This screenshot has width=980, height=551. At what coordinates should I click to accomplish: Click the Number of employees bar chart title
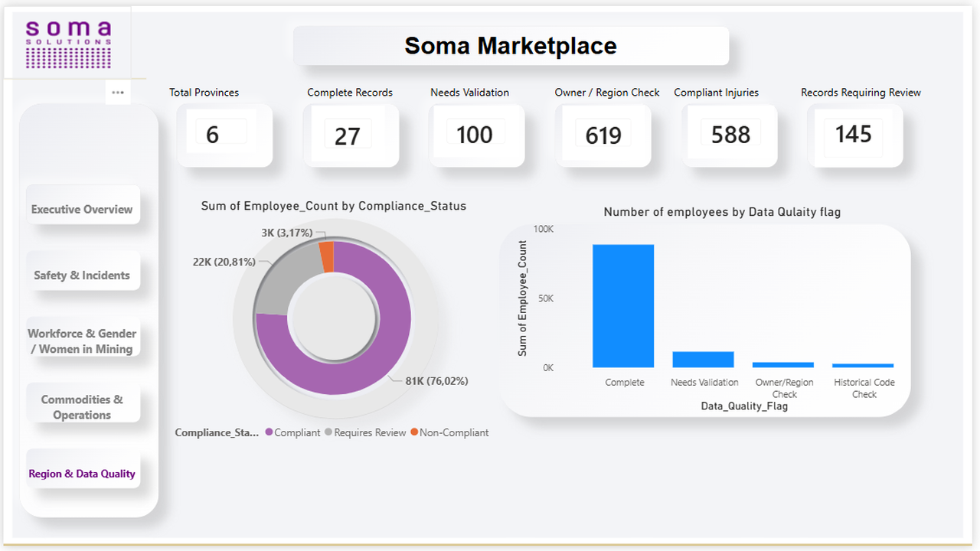722,212
